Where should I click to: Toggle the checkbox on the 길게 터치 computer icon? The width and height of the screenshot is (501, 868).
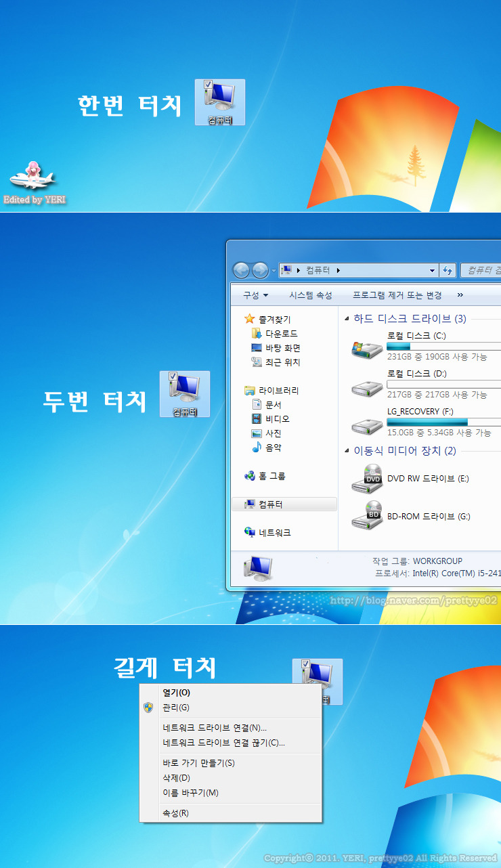306,664
